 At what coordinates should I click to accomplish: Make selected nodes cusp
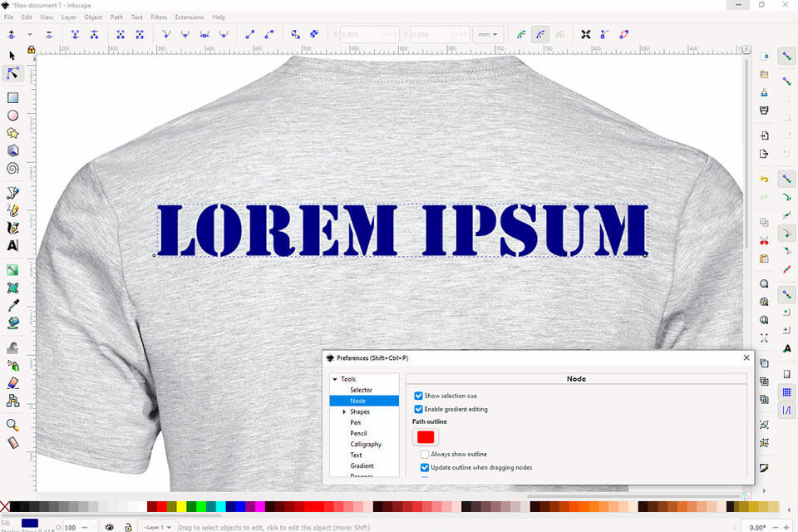pyautogui.click(x=166, y=35)
